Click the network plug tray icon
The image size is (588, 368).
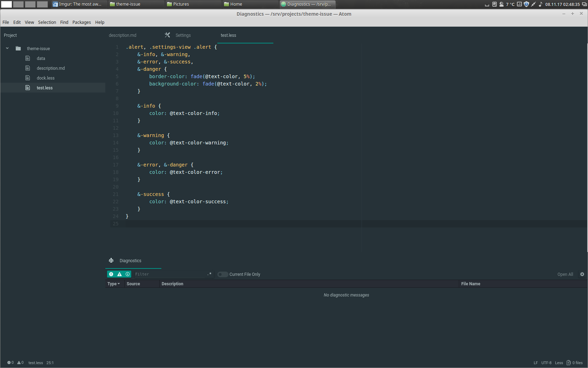(x=533, y=4)
